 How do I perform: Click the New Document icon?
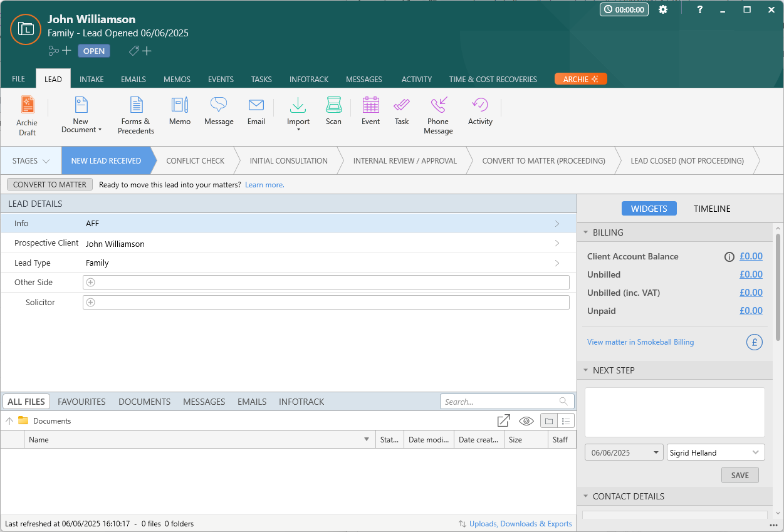pyautogui.click(x=81, y=105)
